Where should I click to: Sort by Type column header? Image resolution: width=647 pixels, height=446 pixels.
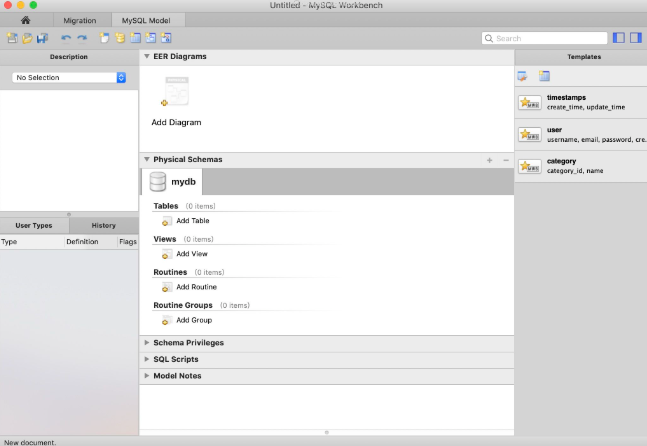coord(32,242)
